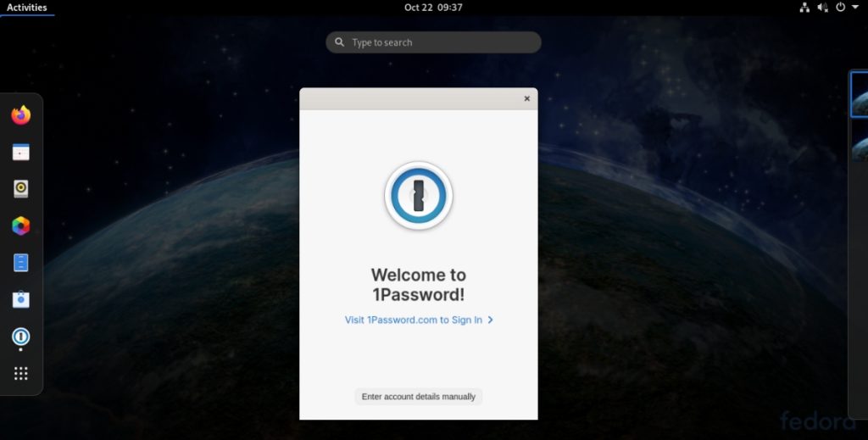Launch the Calendar app in dock
Screen dimensions: 868x440
[x=21, y=153]
